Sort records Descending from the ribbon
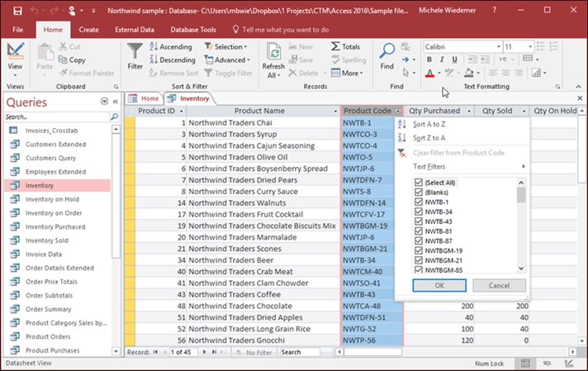 tap(173, 59)
